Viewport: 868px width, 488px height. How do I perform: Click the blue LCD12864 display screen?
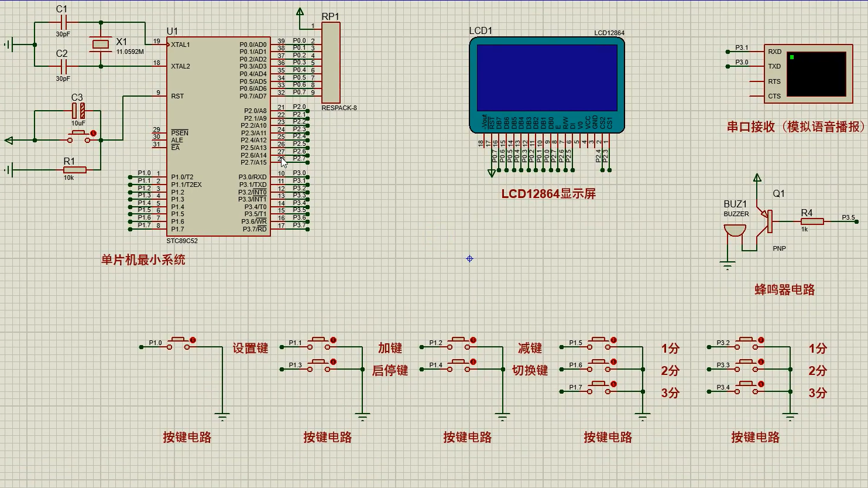547,77
